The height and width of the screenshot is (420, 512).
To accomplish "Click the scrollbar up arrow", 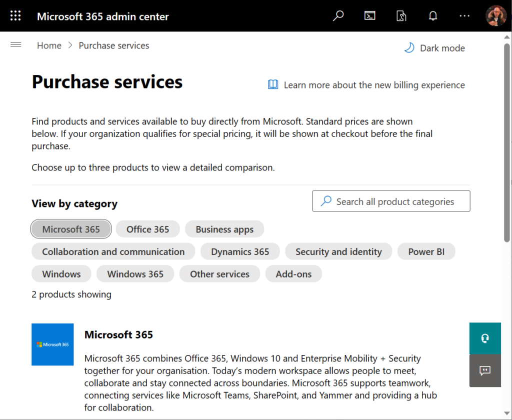I will [x=507, y=37].
